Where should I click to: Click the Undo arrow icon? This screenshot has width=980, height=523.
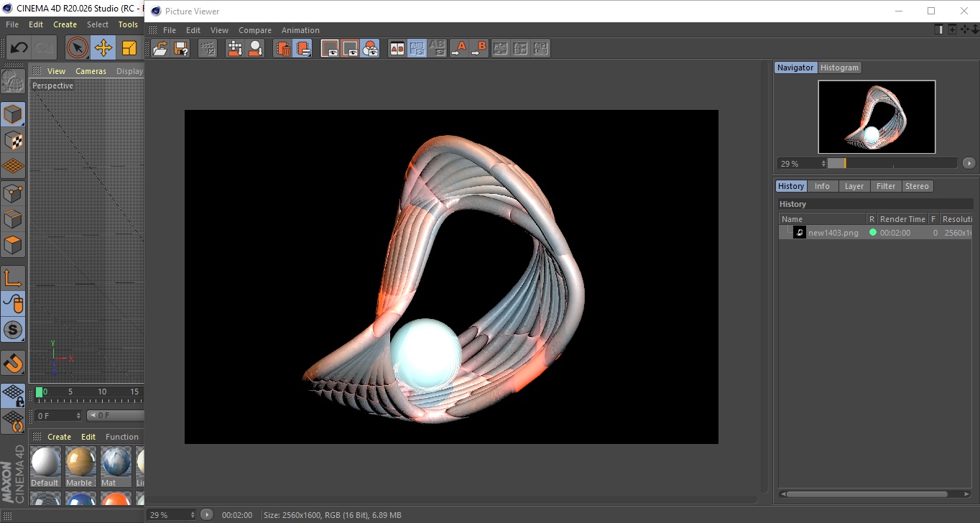(x=19, y=48)
